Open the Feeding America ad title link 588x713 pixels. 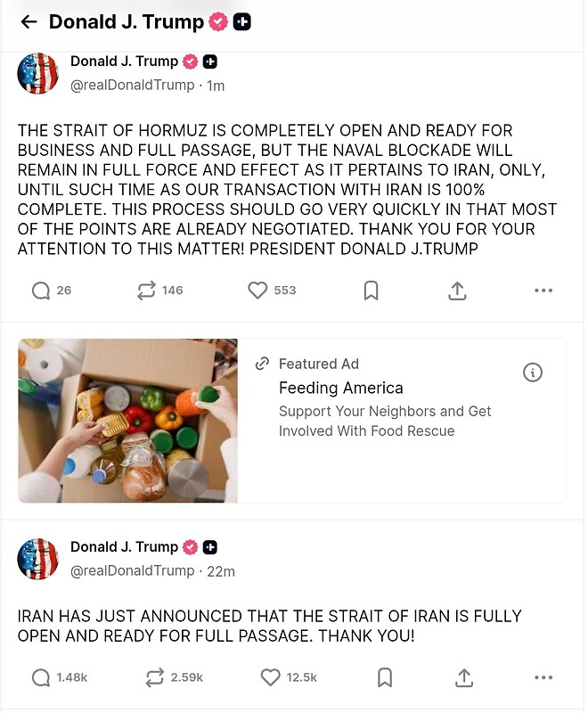click(x=340, y=388)
